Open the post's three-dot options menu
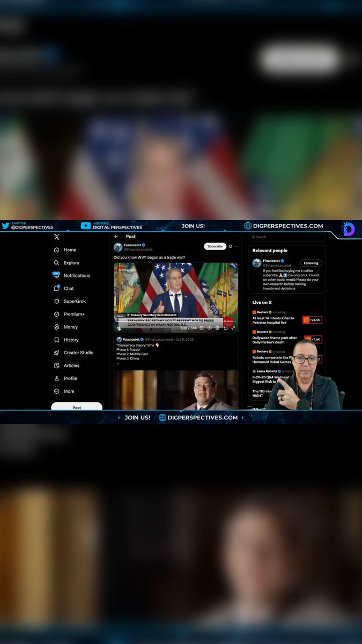The height and width of the screenshot is (644, 362). tap(236, 246)
